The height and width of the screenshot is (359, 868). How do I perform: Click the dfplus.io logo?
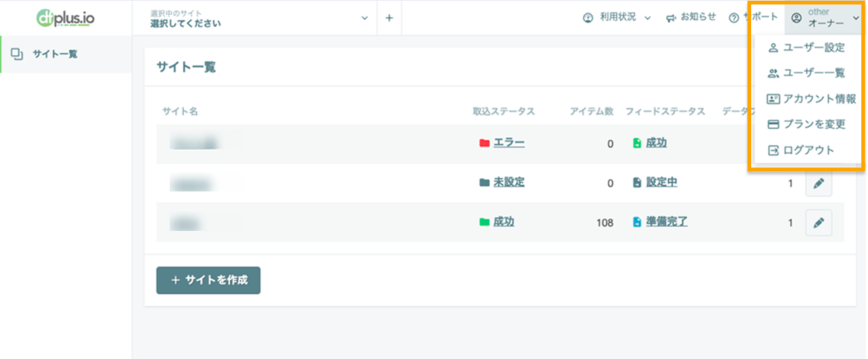66,18
